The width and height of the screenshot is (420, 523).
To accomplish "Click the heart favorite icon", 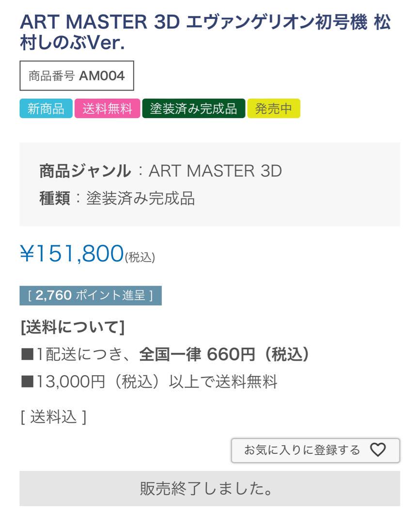I will [378, 450].
